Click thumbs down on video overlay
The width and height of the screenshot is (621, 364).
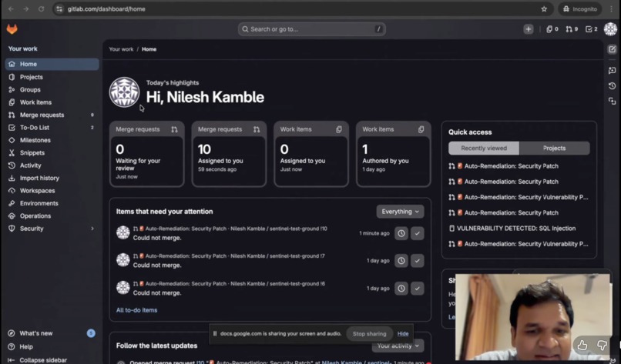[x=602, y=346]
